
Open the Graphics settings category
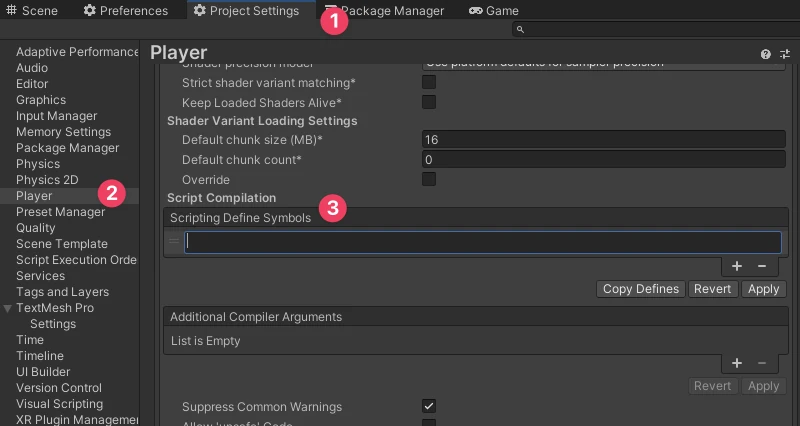click(x=41, y=99)
